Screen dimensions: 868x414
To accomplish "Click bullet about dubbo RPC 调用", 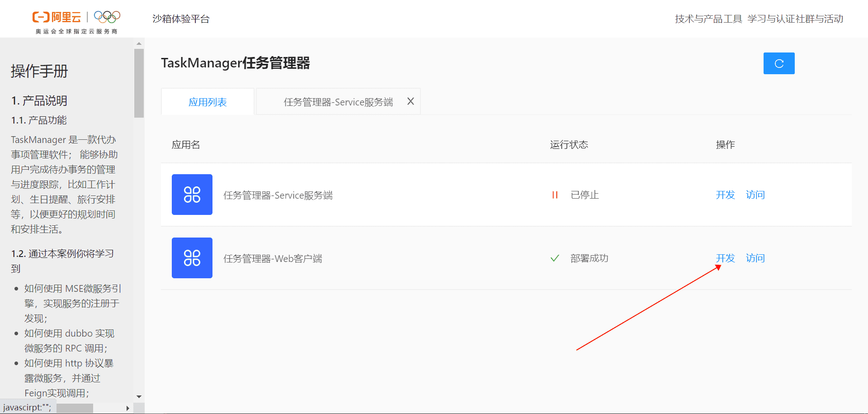I will click(x=69, y=341).
